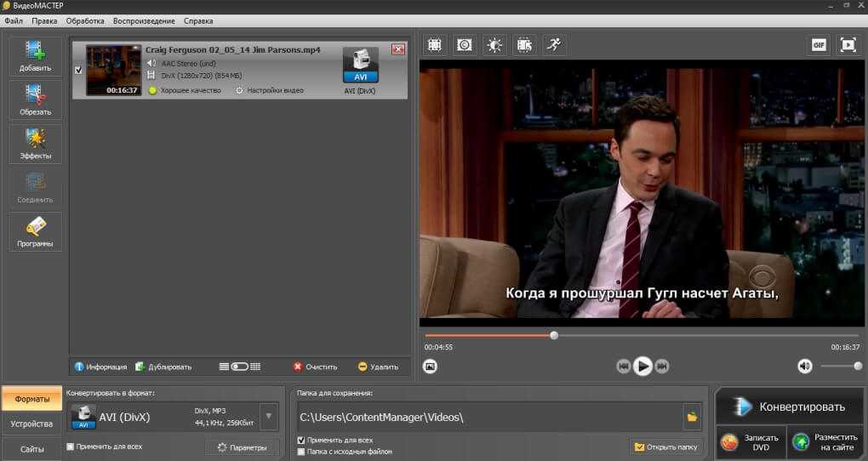Enable Применить для всех under format selector
Image resolution: width=868 pixels, height=461 pixels.
click(x=71, y=446)
